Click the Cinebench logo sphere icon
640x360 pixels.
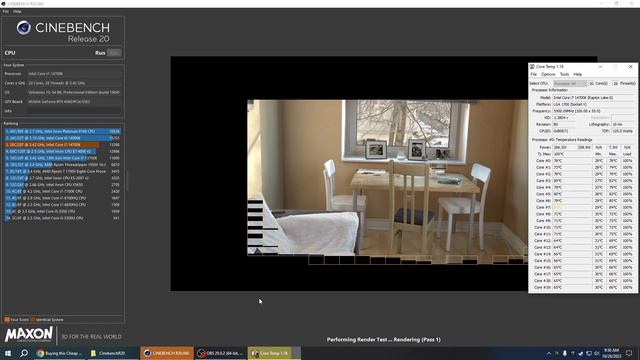click(24, 28)
